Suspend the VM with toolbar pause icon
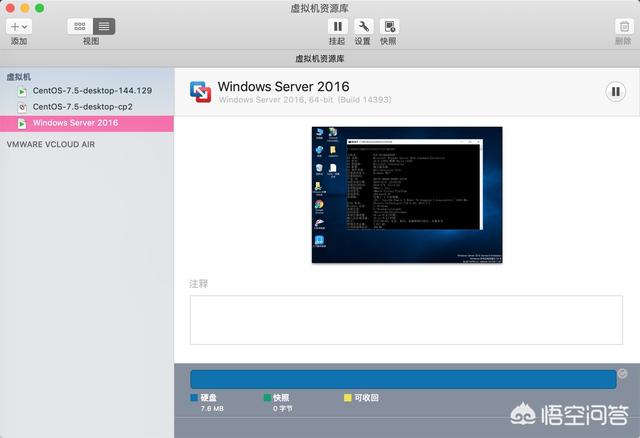The width and height of the screenshot is (640, 438). (338, 27)
